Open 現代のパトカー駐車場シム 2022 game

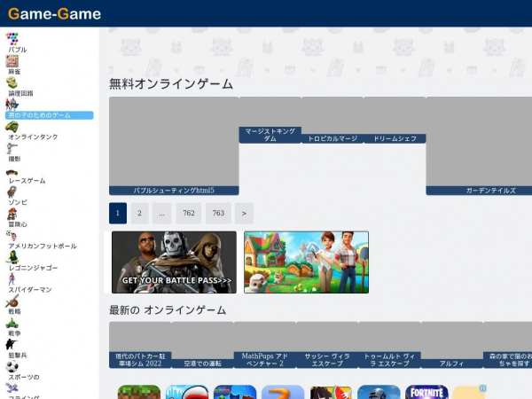click(x=140, y=345)
